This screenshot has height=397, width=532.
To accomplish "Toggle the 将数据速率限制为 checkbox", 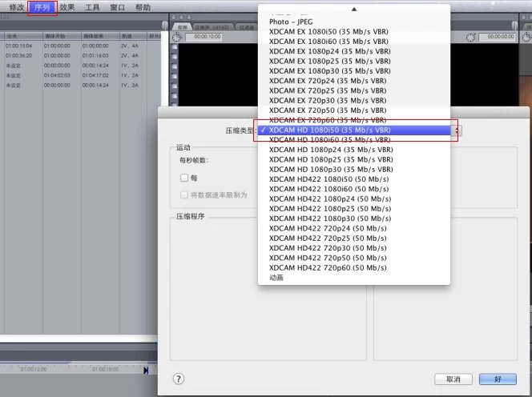I will click(184, 195).
